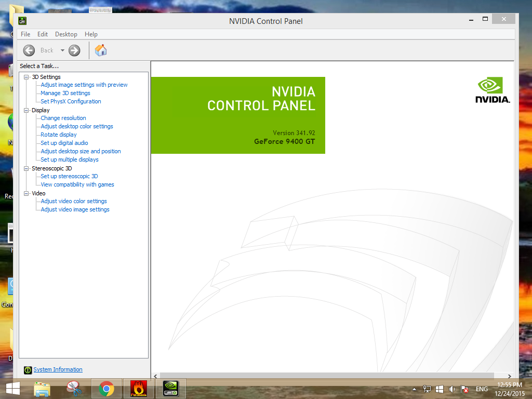Open the Windows Start button
Image resolution: width=532 pixels, height=399 pixels.
tap(13, 389)
